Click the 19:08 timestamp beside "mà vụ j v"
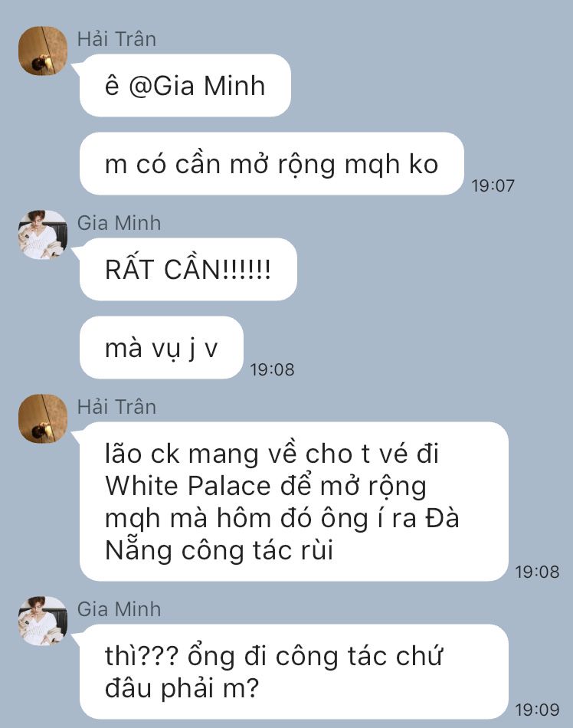 coord(273,369)
